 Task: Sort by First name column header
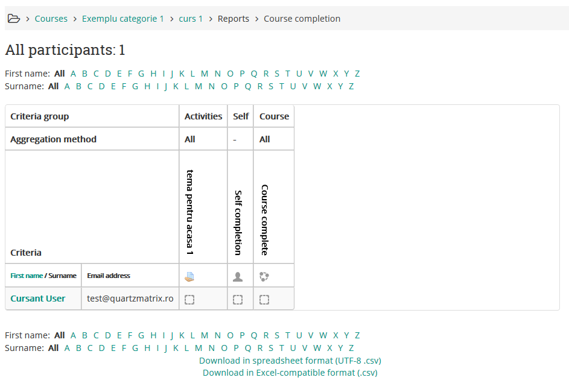point(27,276)
